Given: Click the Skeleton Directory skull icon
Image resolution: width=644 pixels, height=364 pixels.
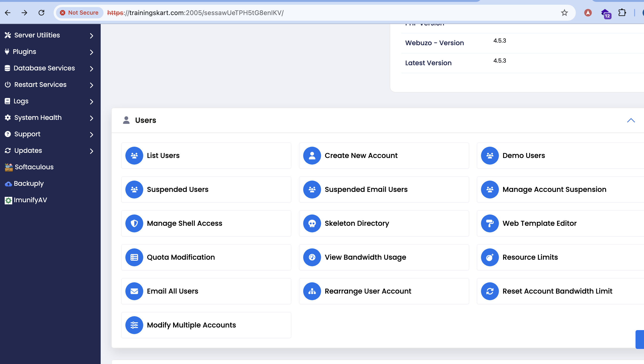Looking at the screenshot, I should pyautogui.click(x=312, y=223).
